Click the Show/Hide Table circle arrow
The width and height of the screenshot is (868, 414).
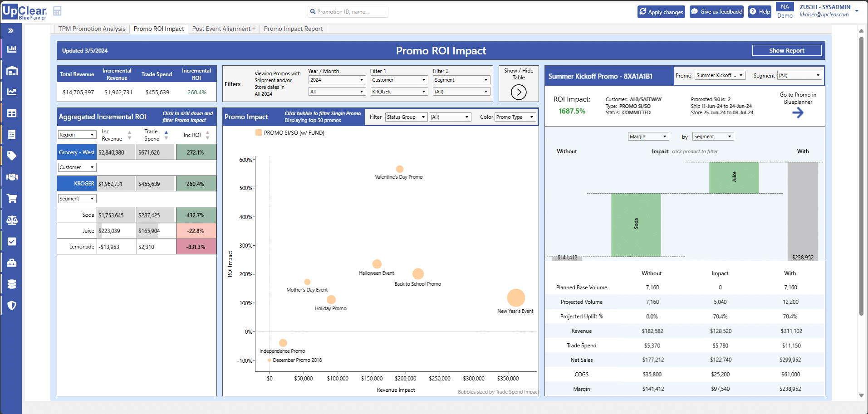tap(519, 92)
